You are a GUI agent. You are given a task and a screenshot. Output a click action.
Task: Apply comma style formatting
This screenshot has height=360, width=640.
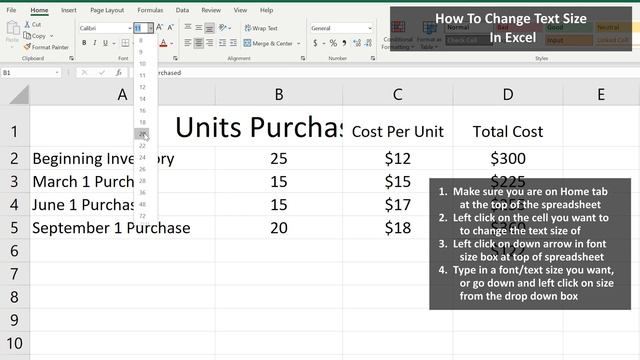click(x=344, y=43)
